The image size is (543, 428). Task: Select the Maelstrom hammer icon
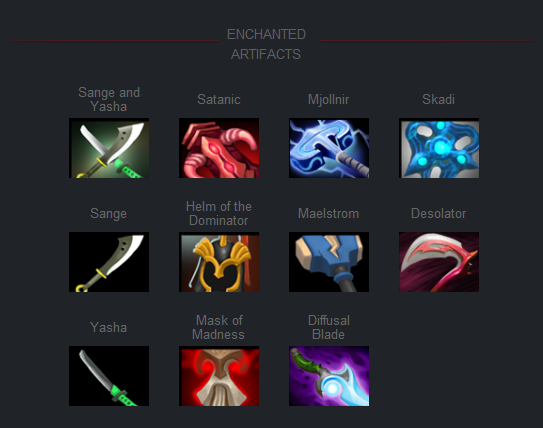(x=329, y=262)
